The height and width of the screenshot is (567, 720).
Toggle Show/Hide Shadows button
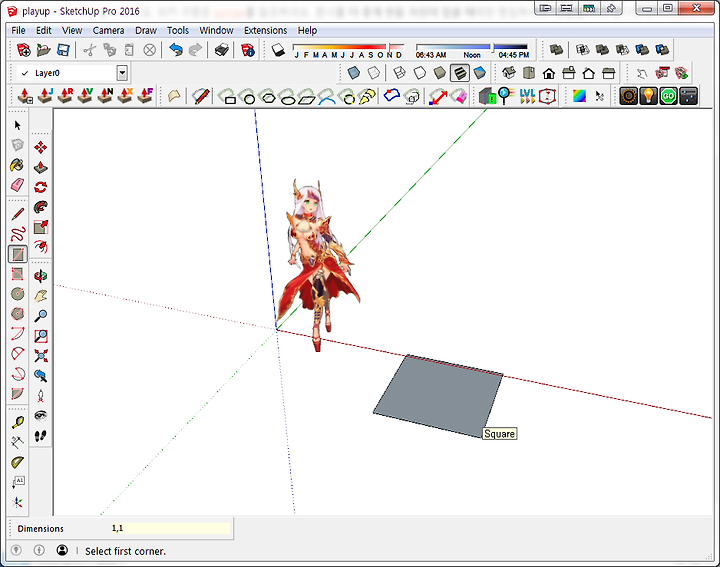pos(278,50)
